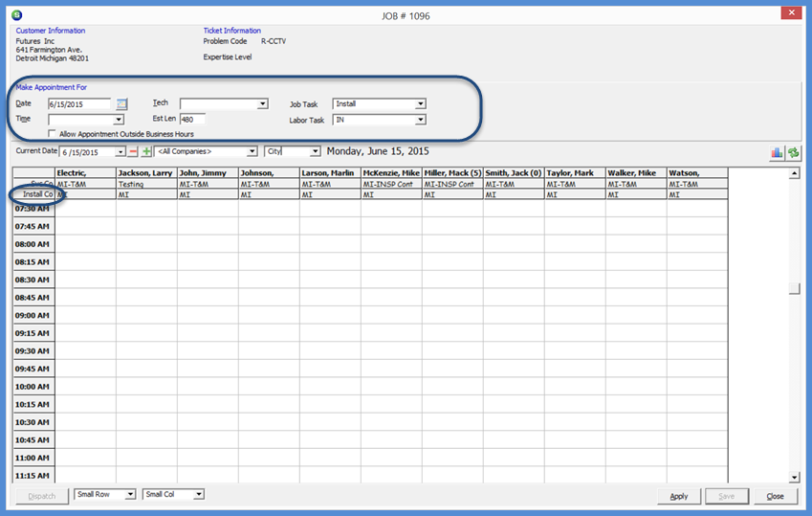812x516 pixels.
Task: Click the red minus previous-day icon
Action: pos(133,151)
